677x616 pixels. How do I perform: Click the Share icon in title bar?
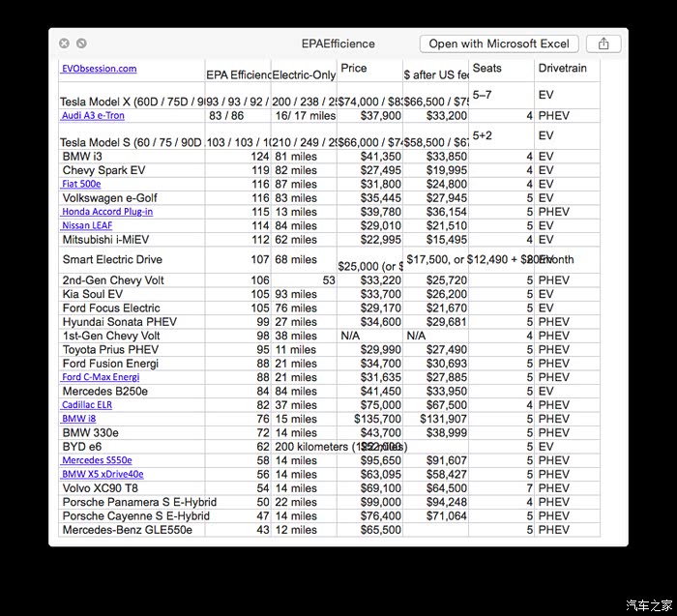603,44
